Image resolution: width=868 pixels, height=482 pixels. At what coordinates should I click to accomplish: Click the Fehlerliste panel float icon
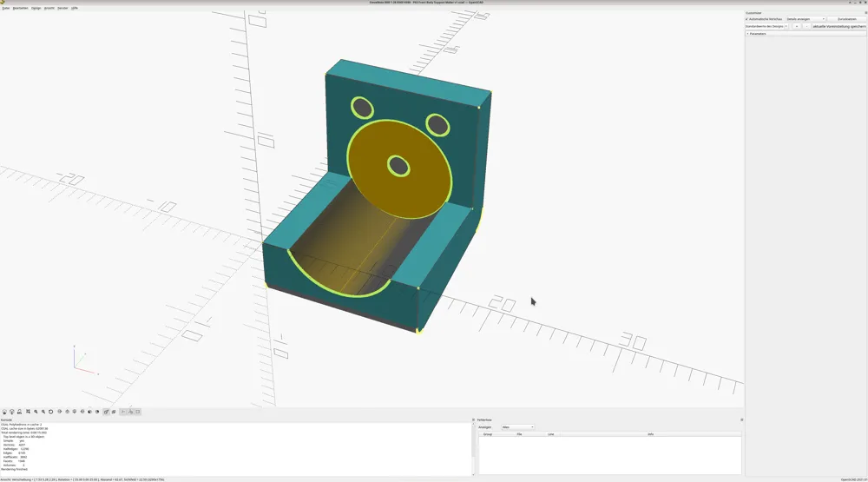742,420
